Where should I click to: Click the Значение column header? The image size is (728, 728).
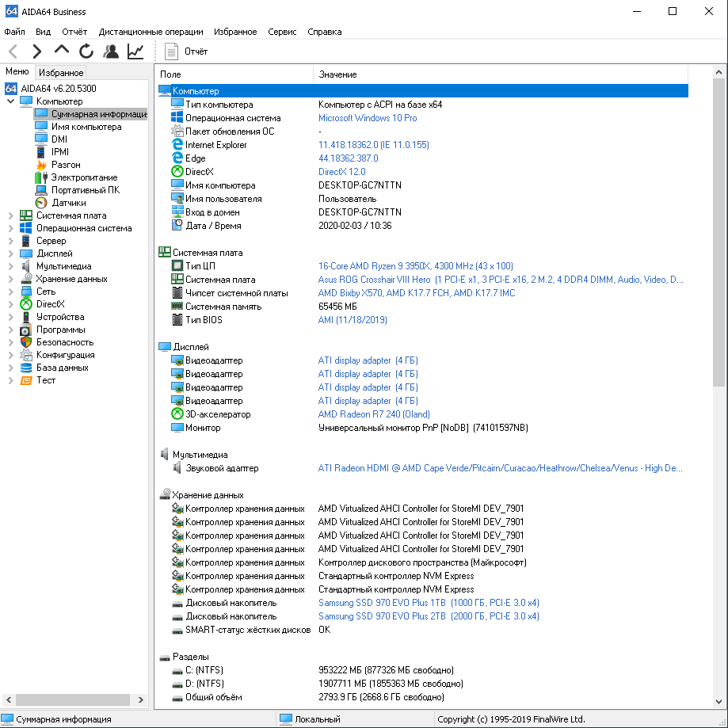coord(501,74)
